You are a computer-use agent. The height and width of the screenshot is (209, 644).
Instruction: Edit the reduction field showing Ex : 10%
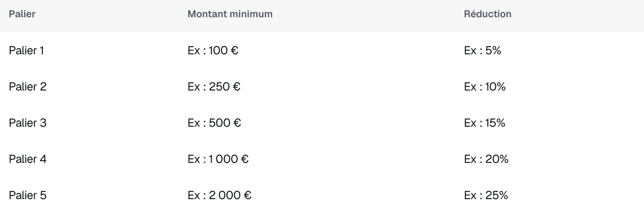pyautogui.click(x=485, y=87)
